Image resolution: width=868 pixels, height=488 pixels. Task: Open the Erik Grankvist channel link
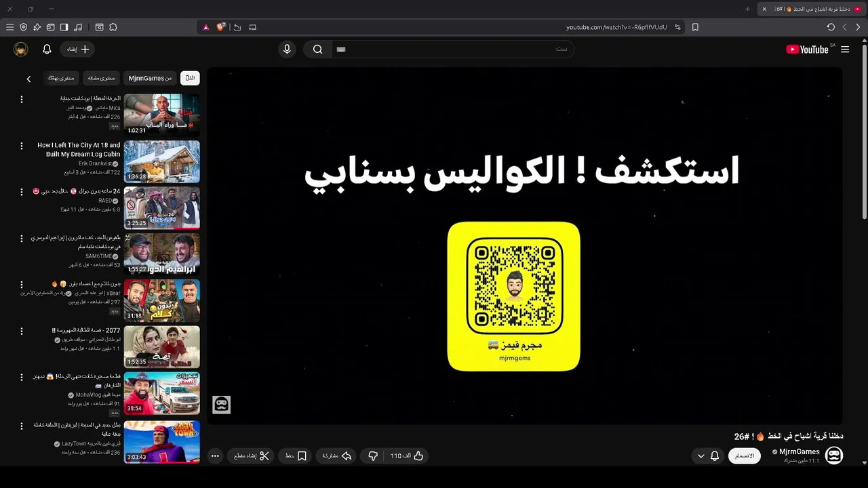94,163
